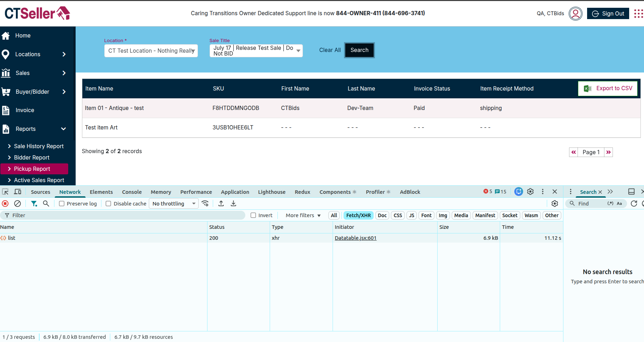Click the Reports file icon
This screenshot has width=644, height=342.
(6, 129)
